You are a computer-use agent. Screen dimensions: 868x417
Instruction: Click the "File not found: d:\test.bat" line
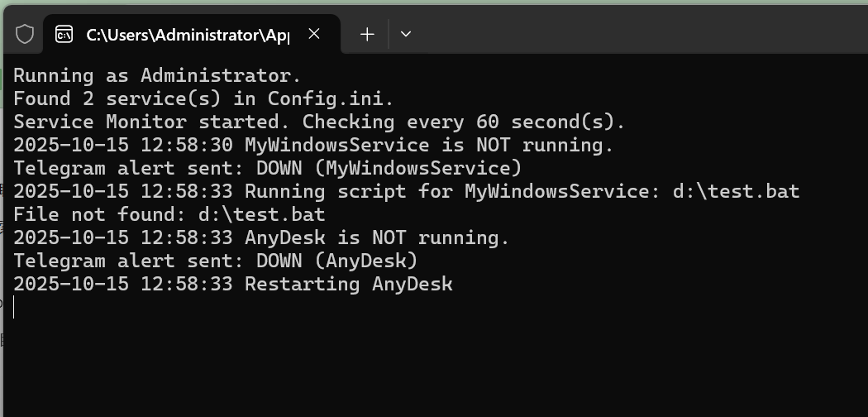[x=169, y=214]
